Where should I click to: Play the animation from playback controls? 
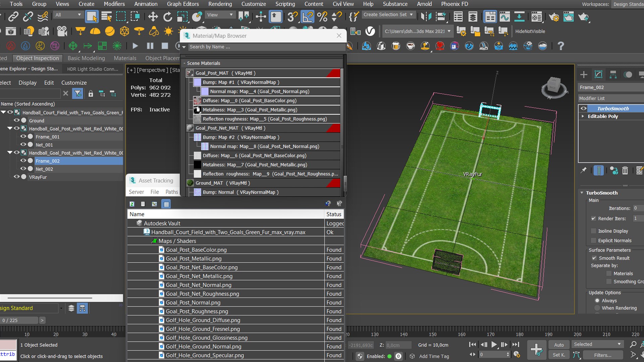494,345
